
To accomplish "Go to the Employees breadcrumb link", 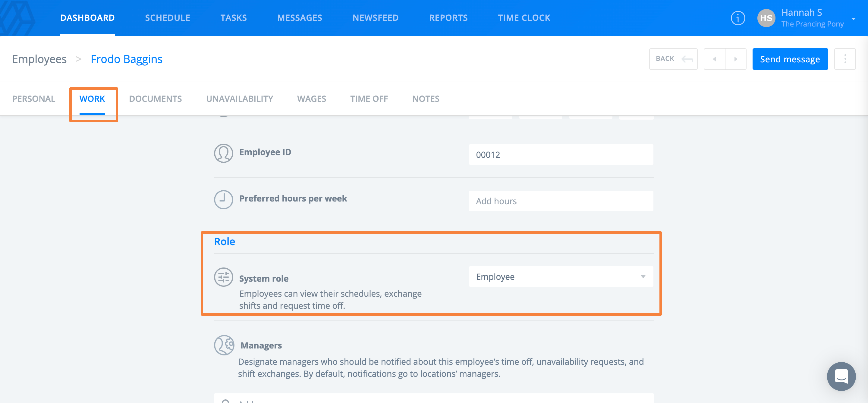I will pyautogui.click(x=39, y=59).
